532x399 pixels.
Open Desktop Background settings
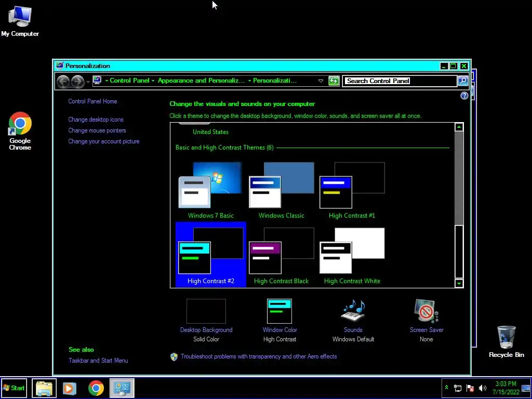206,320
